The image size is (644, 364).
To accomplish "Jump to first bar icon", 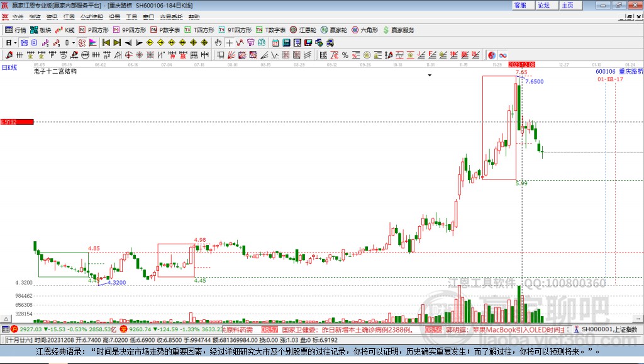I will coord(106,43).
